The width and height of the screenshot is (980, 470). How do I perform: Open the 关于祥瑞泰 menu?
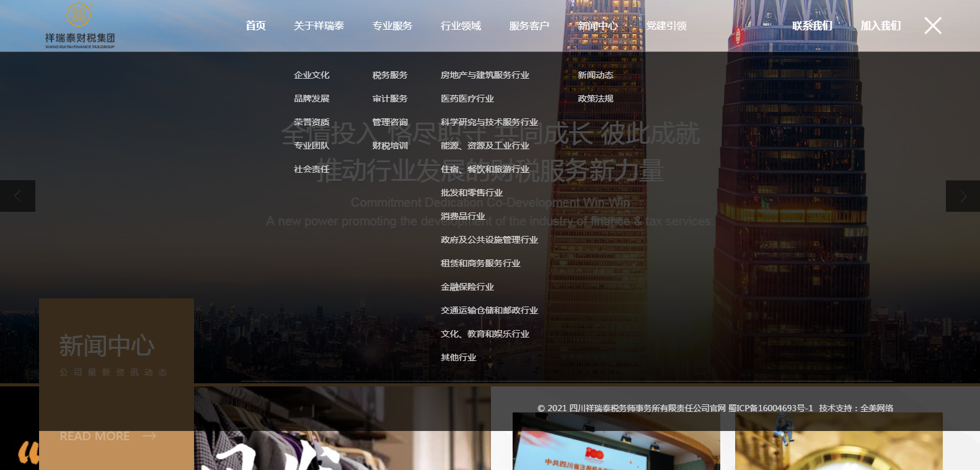[x=319, y=25]
